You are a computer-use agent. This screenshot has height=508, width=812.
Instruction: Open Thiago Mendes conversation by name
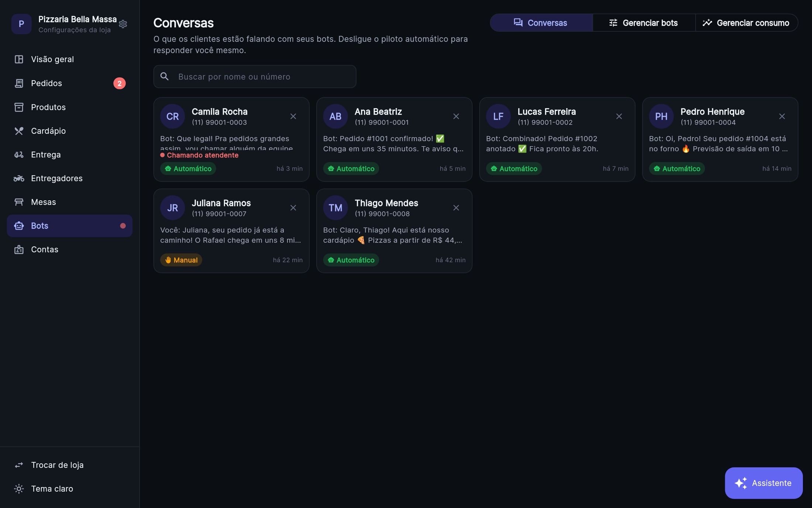click(386, 203)
